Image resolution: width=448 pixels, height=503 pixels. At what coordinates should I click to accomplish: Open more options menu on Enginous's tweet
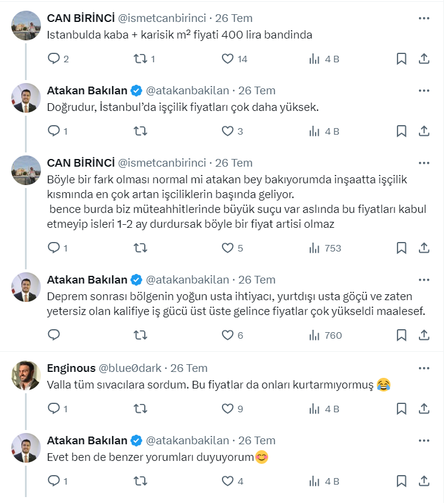[424, 368]
